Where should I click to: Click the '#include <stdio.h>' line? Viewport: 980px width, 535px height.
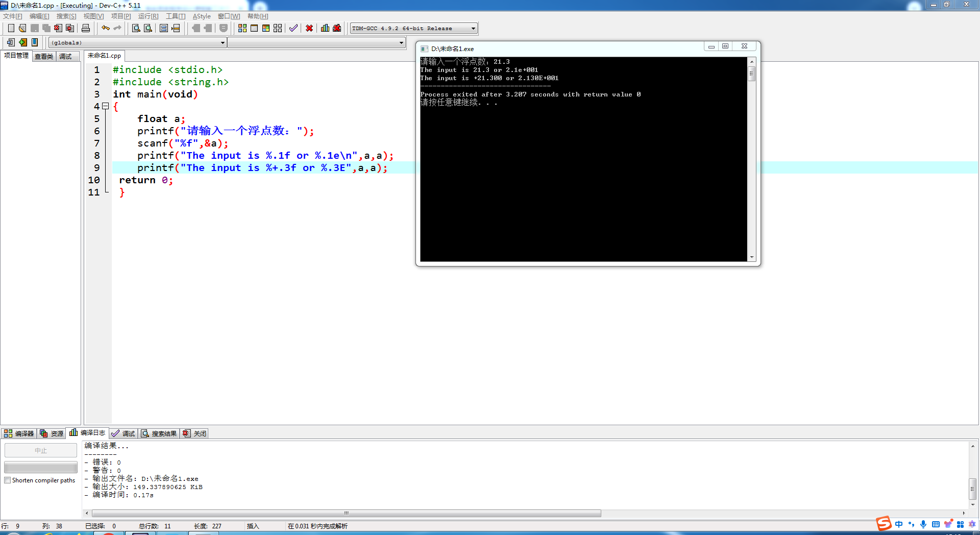[167, 70]
